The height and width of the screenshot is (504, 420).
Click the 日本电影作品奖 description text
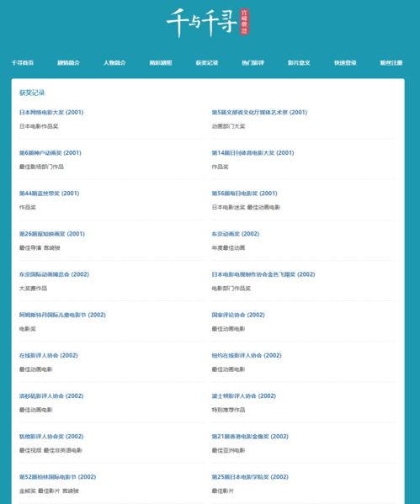39,126
